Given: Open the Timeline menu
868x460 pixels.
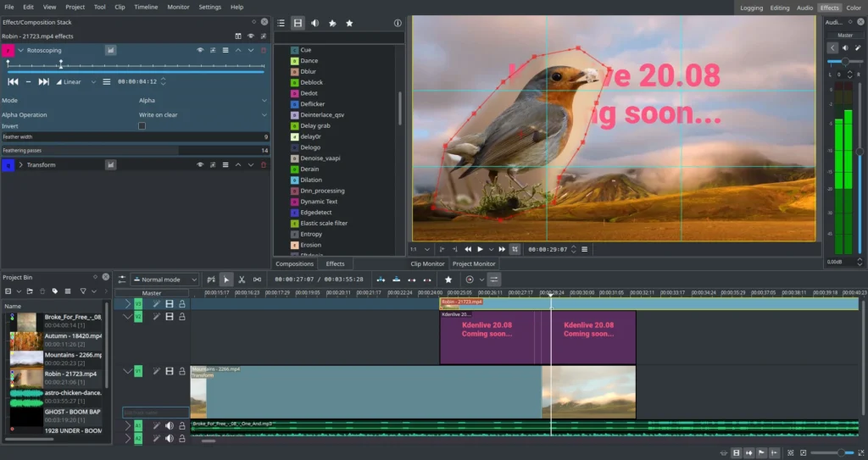Looking at the screenshot, I should (146, 7).
